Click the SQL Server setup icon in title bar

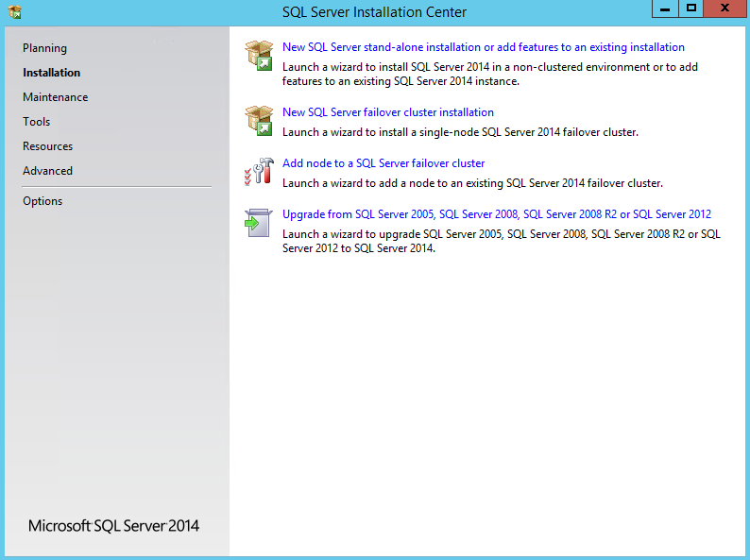(x=15, y=11)
